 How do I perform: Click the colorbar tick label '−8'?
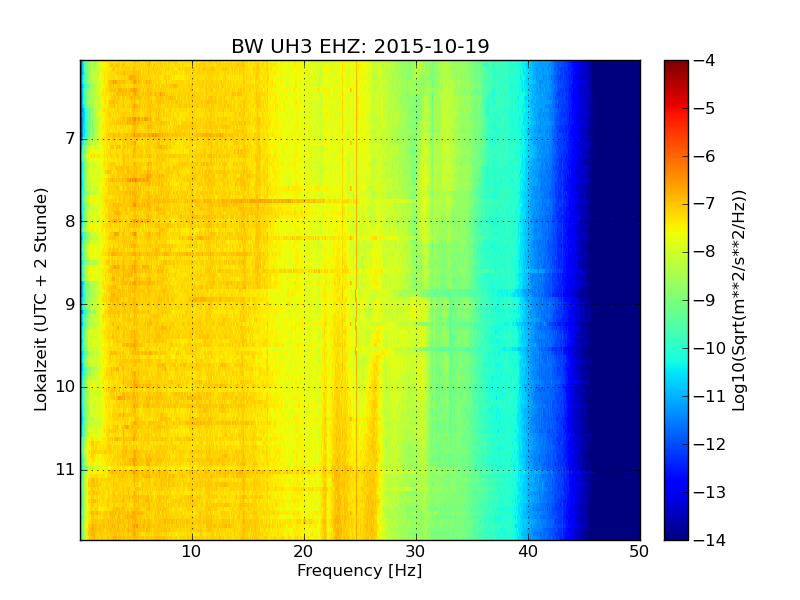705,252
